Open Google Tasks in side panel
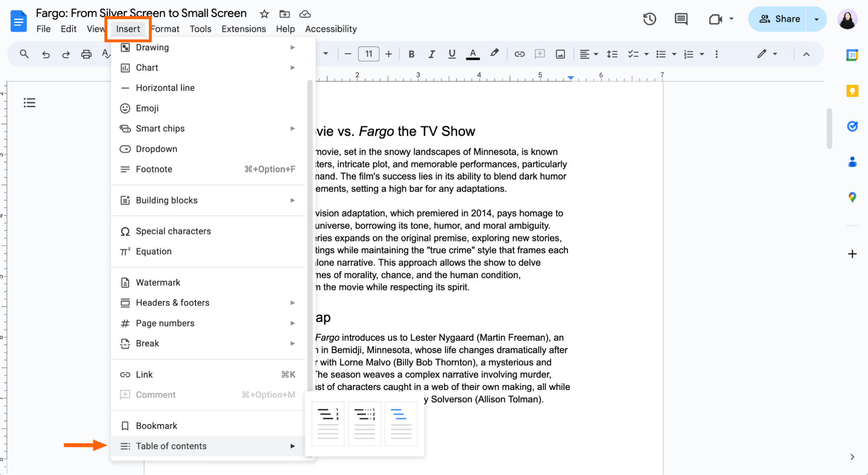This screenshot has width=868, height=475. point(852,126)
